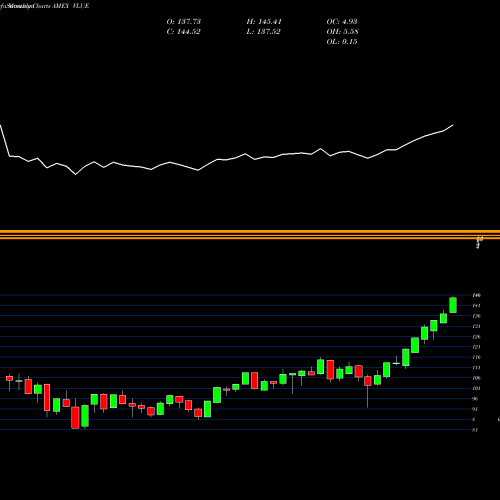Click the 101 price axis label
The width and height of the screenshot is (500, 500).
pos(476,388)
